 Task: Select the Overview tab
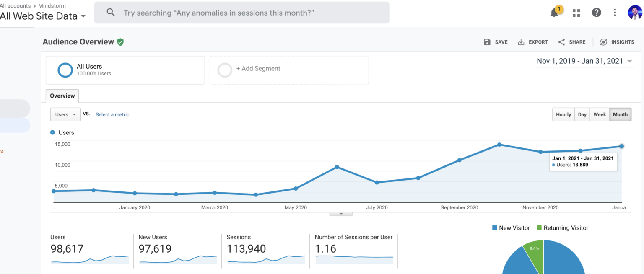pos(62,96)
